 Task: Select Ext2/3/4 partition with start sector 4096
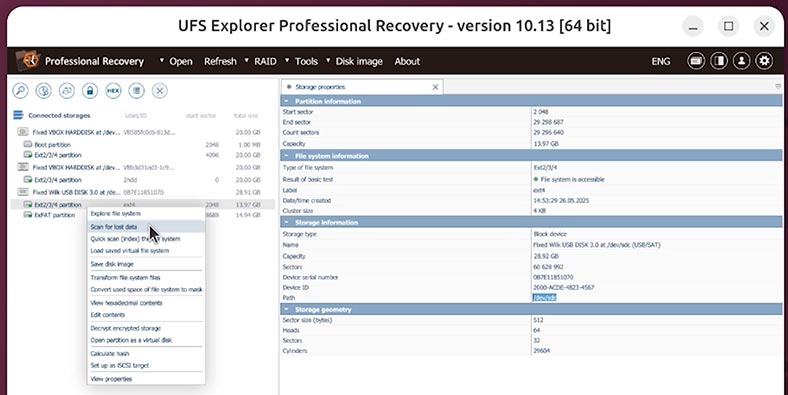click(143, 155)
